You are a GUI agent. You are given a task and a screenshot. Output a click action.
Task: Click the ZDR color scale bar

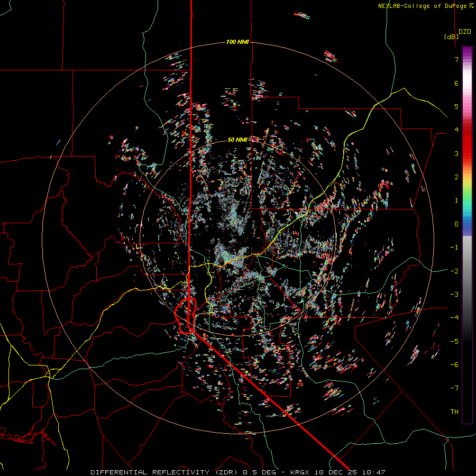pos(467,235)
